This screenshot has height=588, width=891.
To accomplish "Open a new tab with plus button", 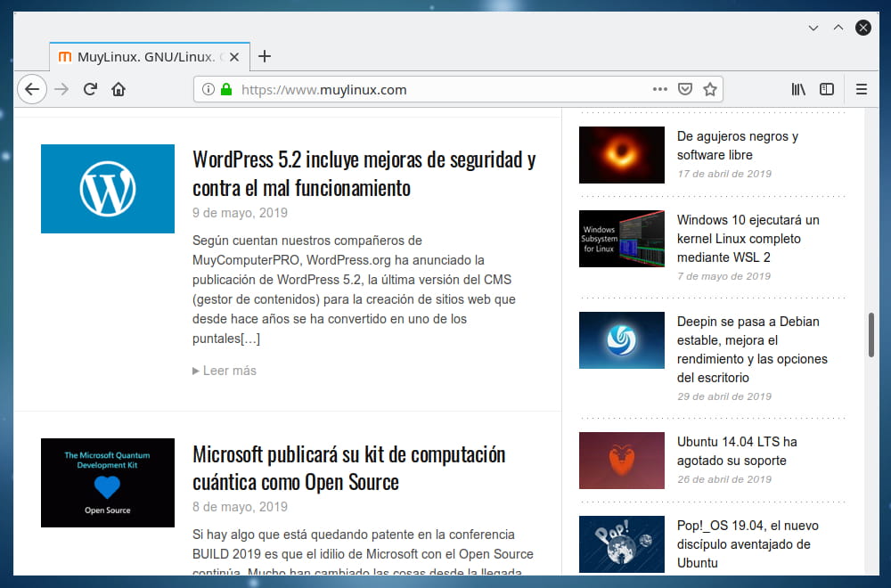I will coord(265,57).
